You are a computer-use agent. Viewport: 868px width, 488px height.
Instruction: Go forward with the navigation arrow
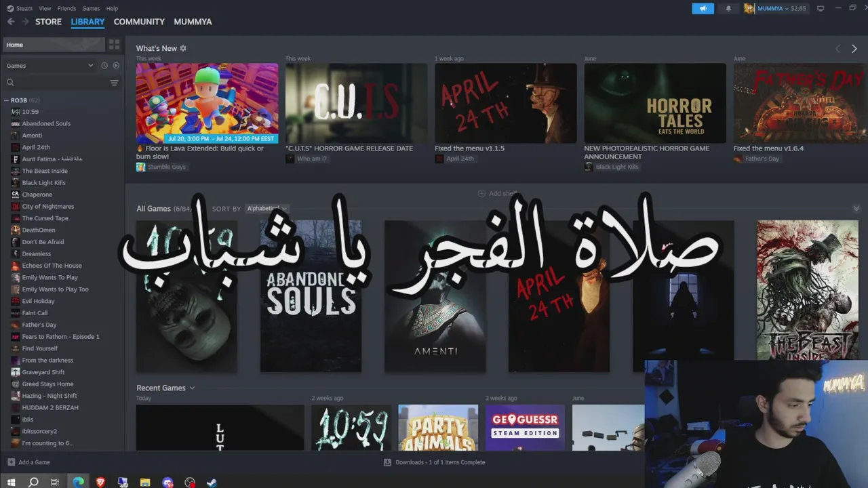click(25, 22)
